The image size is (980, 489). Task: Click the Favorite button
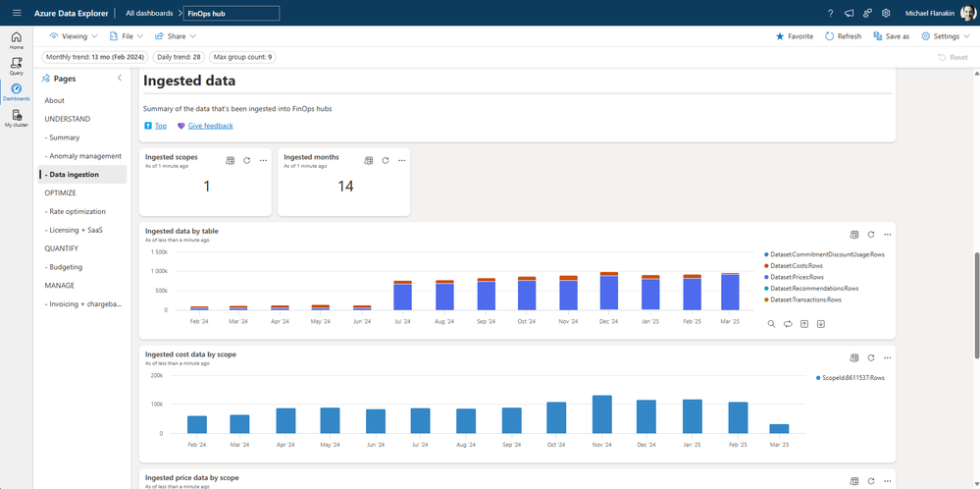click(x=795, y=35)
